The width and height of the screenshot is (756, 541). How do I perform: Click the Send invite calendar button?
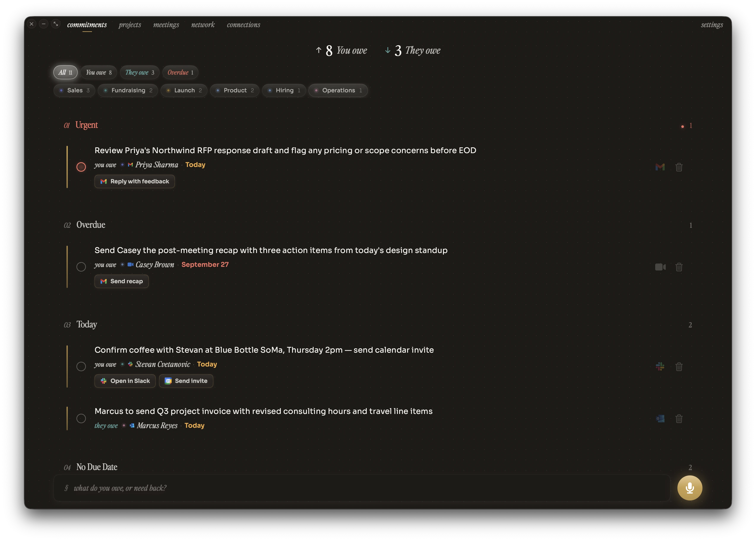click(x=186, y=381)
